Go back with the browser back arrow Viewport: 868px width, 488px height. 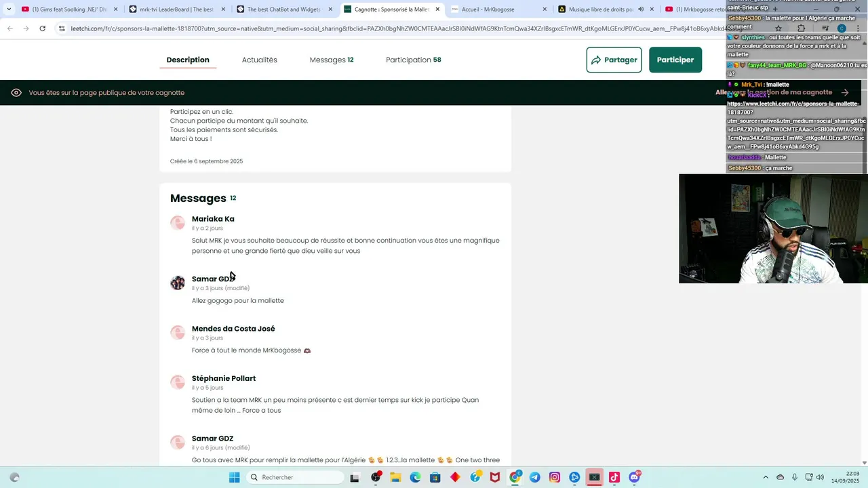click(x=10, y=28)
